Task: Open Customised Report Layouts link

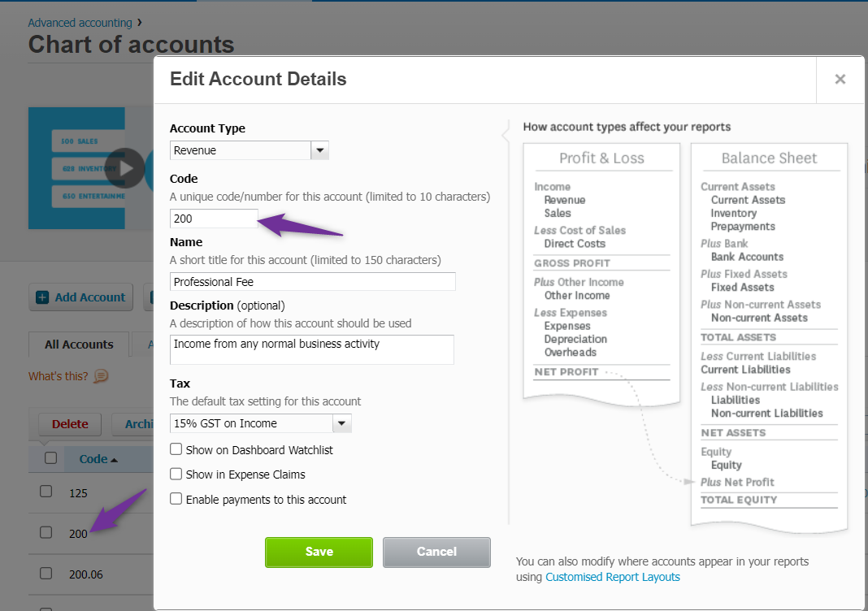Action: coord(612,577)
